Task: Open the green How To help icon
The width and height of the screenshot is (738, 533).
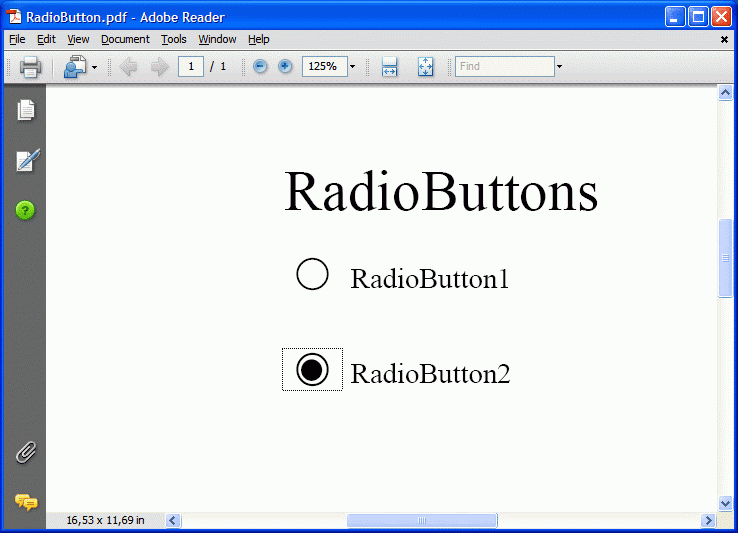Action: (x=25, y=210)
